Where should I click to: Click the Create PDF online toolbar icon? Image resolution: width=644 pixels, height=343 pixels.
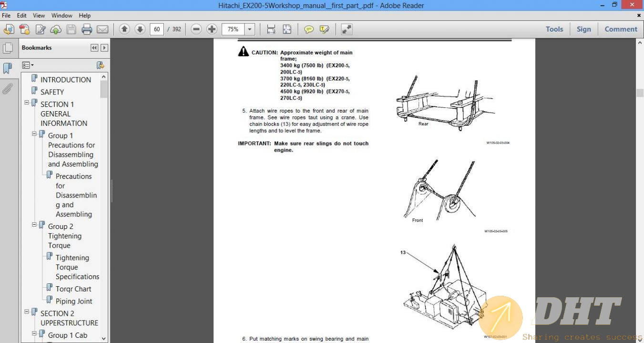(x=9, y=30)
